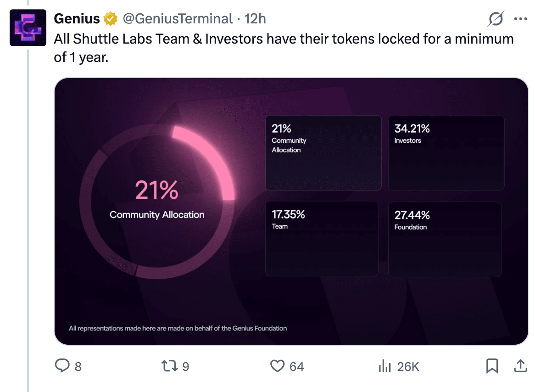Click the 21% Community Allocation card
This screenshot has height=392, width=535.
click(323, 152)
